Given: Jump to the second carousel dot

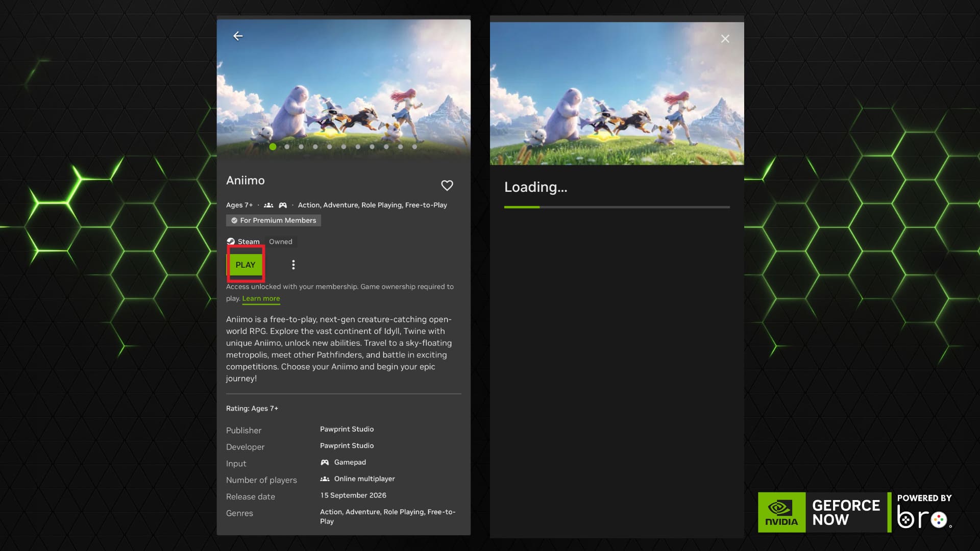Looking at the screenshot, I should (x=287, y=146).
